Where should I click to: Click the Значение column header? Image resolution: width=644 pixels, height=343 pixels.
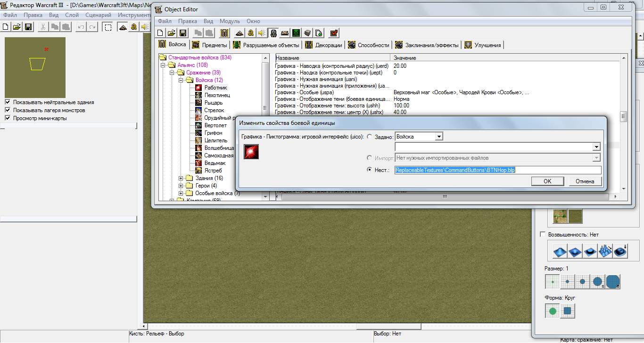tap(506, 57)
